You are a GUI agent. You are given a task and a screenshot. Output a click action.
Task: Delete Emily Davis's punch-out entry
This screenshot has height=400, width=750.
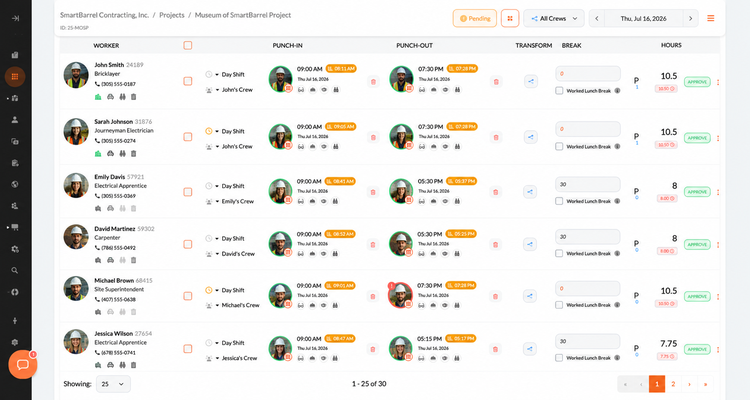(496, 192)
